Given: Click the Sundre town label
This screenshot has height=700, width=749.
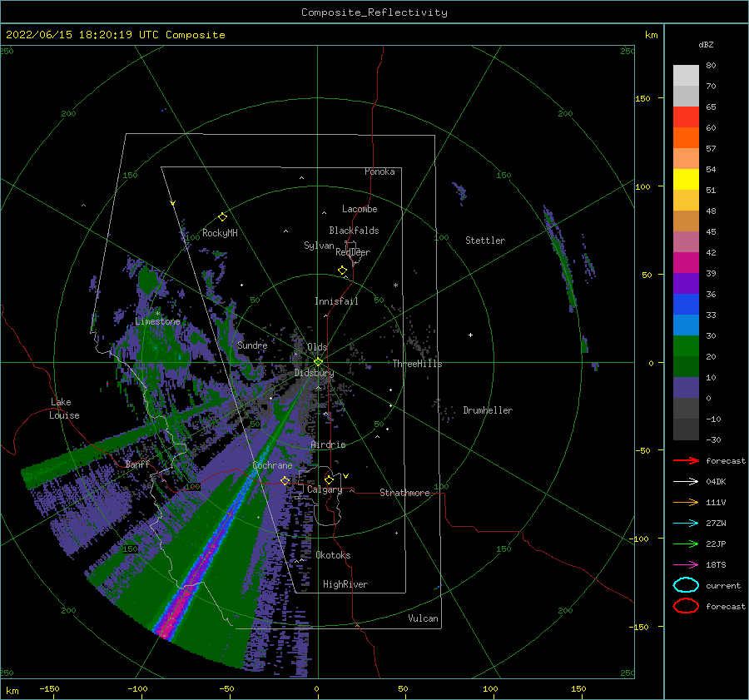Looking at the screenshot, I should click(x=253, y=345).
